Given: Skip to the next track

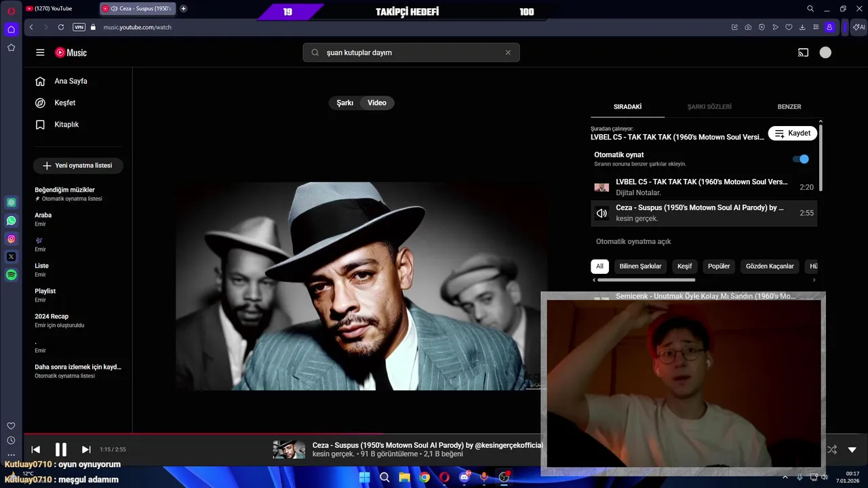Looking at the screenshot, I should 86,449.
